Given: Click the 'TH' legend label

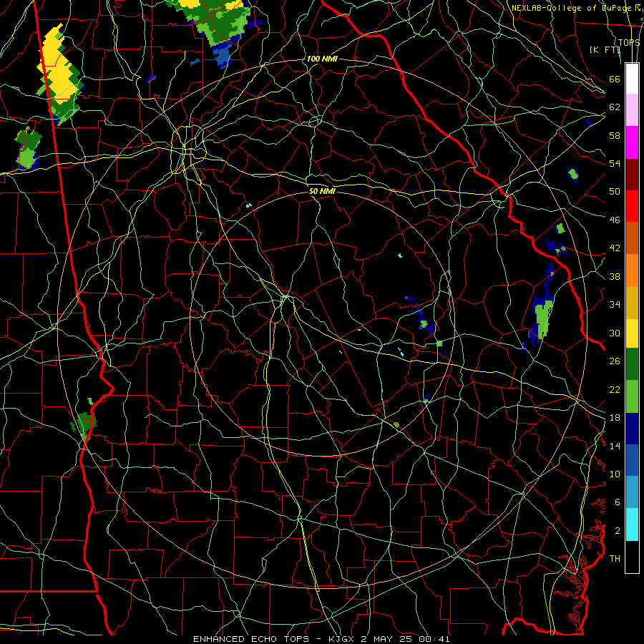Looking at the screenshot, I should (x=615, y=559).
